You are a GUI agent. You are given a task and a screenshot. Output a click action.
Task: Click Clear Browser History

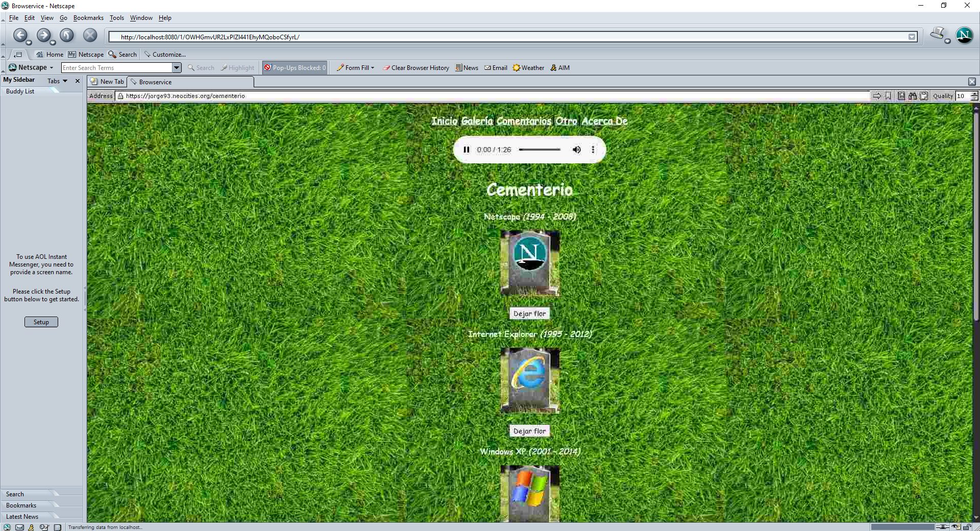point(416,67)
